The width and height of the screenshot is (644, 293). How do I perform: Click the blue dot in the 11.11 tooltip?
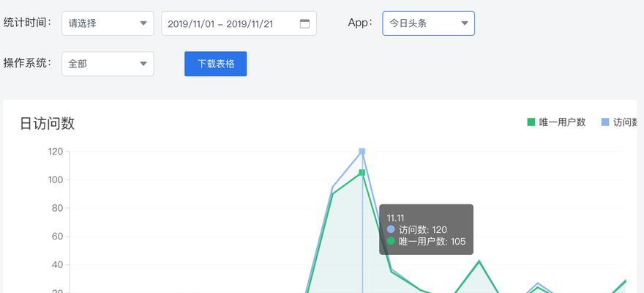point(391,229)
